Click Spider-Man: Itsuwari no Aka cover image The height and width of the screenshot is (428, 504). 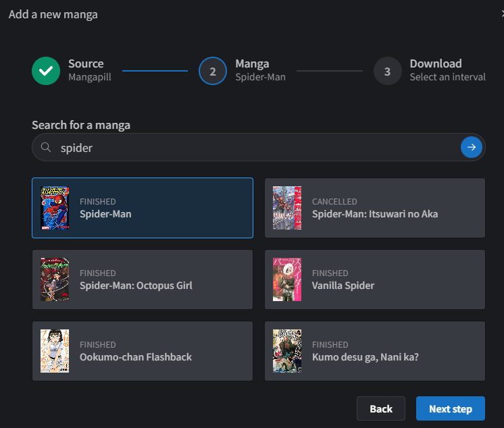tap(287, 208)
